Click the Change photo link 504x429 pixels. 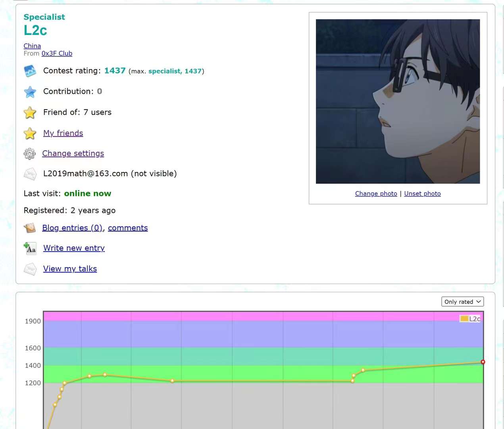[376, 193]
